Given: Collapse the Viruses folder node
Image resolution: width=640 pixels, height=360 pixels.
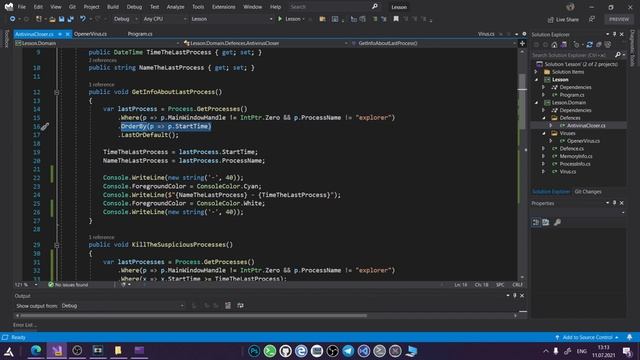Looking at the screenshot, I should [544, 133].
